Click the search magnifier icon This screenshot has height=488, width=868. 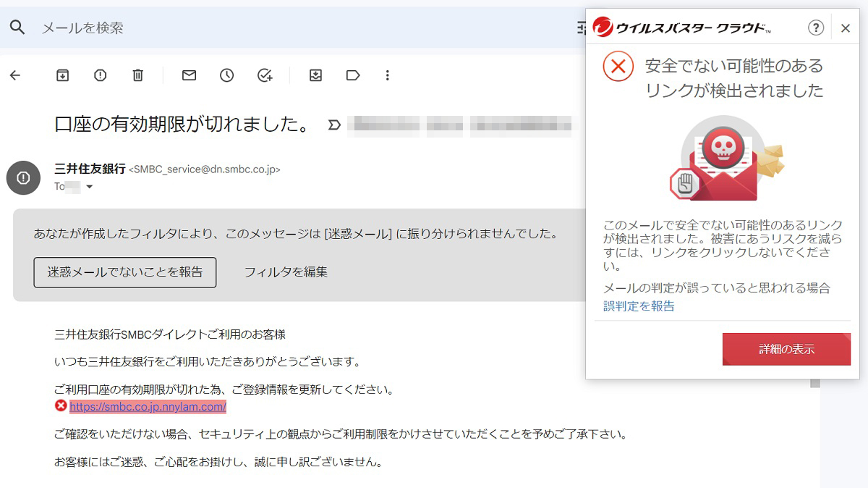click(17, 28)
